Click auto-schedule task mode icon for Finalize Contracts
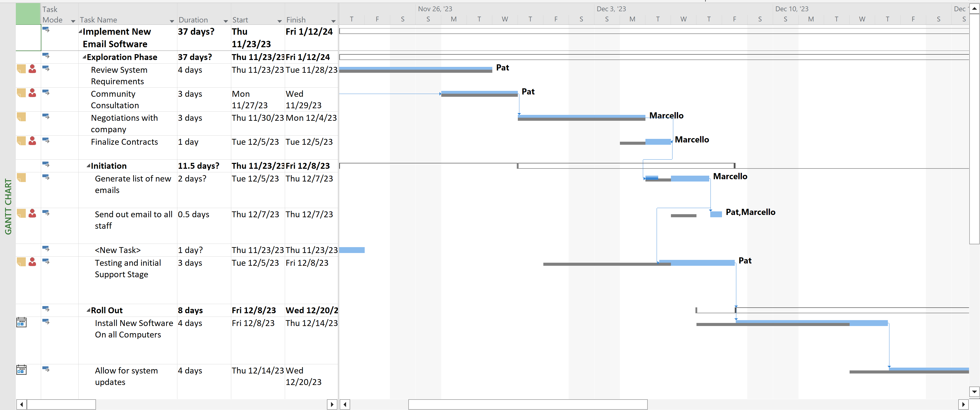This screenshot has width=980, height=410. click(46, 140)
